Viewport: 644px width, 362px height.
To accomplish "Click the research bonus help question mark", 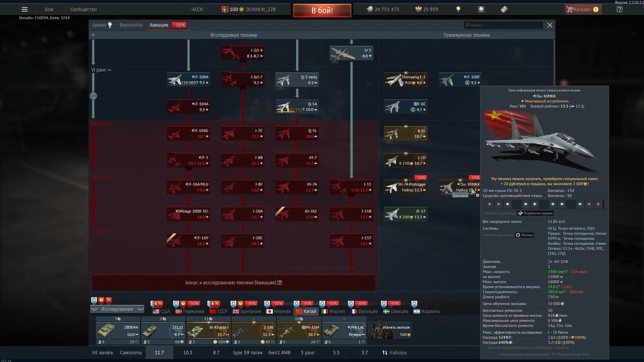I will pyautogui.click(x=279, y=283).
